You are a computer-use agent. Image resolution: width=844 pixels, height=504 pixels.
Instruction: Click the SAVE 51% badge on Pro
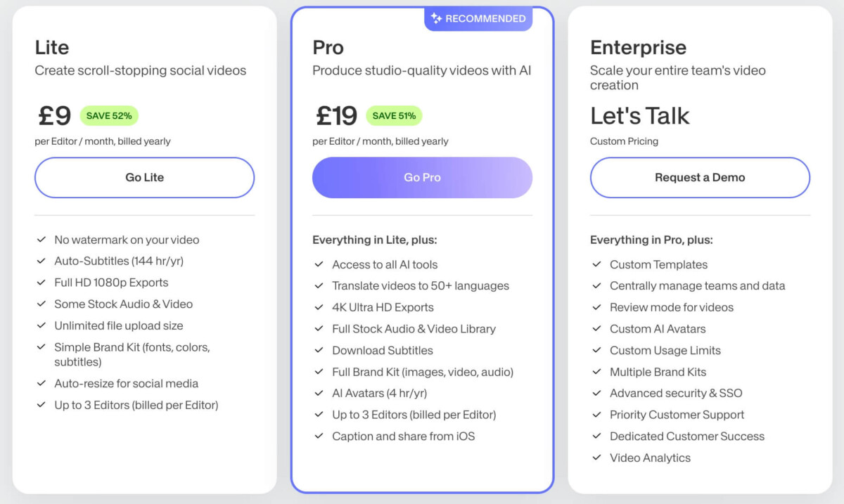(x=394, y=115)
